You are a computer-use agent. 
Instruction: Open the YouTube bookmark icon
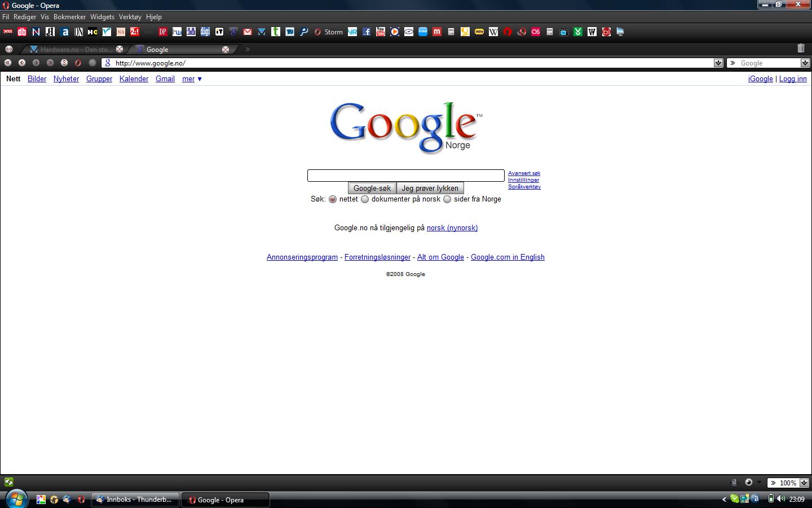point(381,32)
